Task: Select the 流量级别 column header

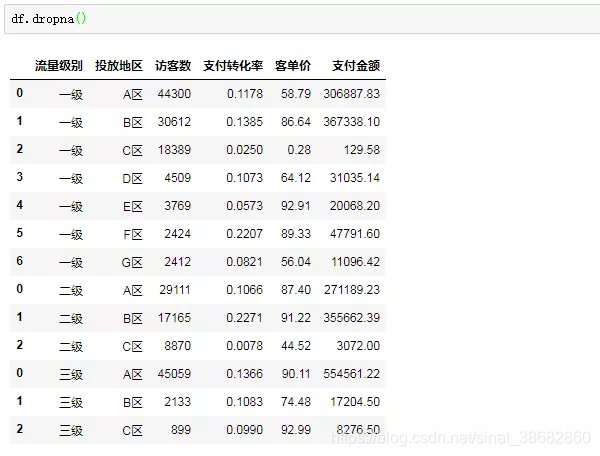Action: pyautogui.click(x=59, y=65)
